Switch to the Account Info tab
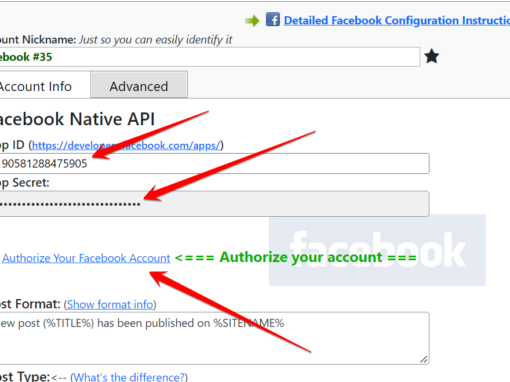Screen dimensions: 510x382 (44, 86)
